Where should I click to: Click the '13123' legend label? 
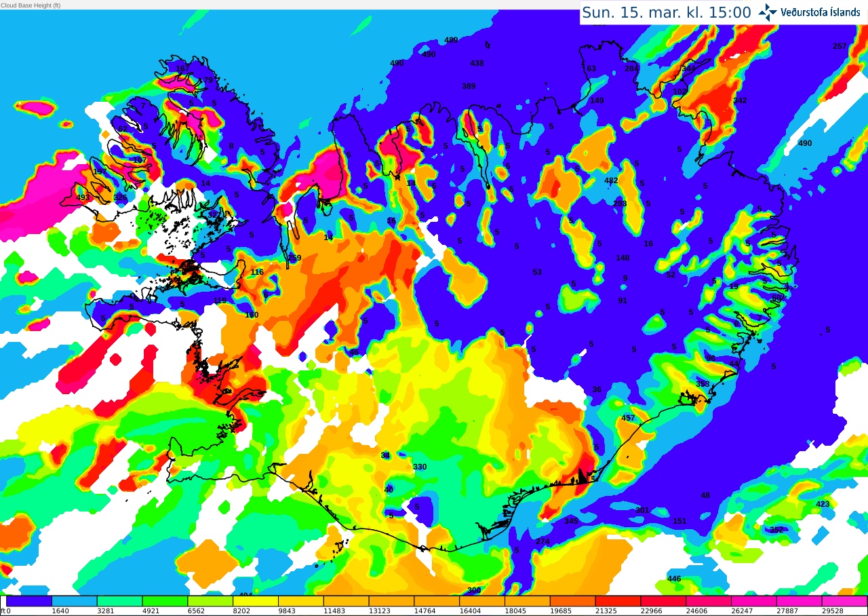380,611
